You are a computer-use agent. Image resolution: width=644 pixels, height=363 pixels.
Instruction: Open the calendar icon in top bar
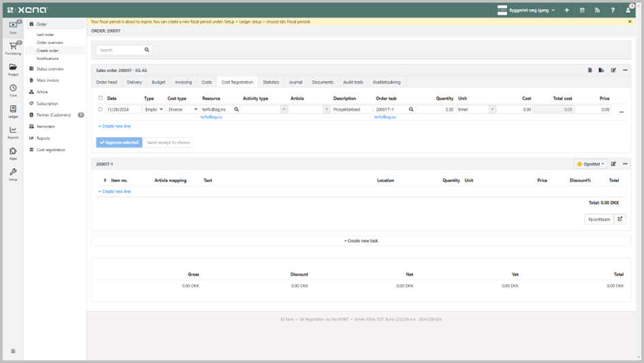pyautogui.click(x=582, y=10)
